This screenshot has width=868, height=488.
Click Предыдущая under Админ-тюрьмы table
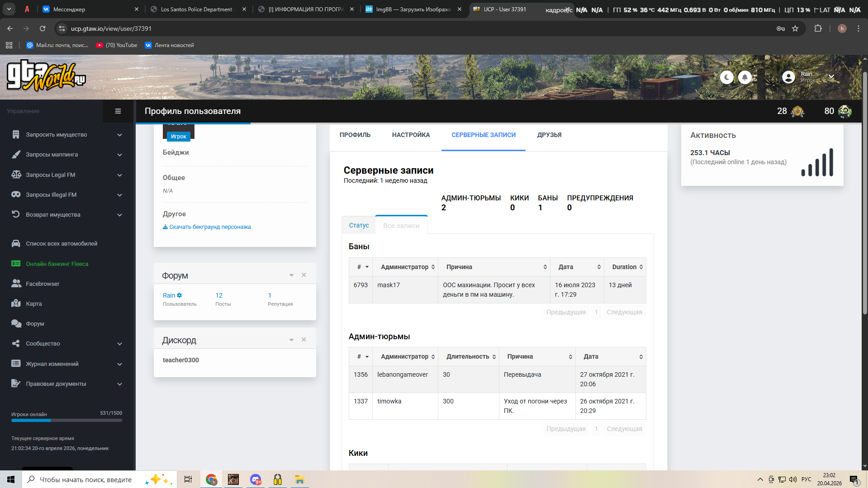566,429
